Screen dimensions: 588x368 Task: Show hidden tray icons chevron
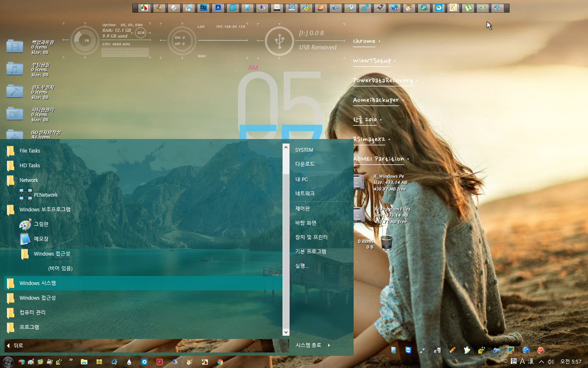tap(541, 362)
